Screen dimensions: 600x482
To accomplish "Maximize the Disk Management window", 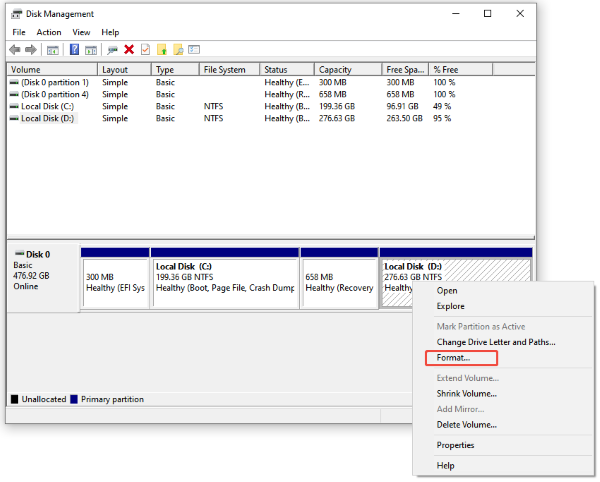I will [488, 14].
